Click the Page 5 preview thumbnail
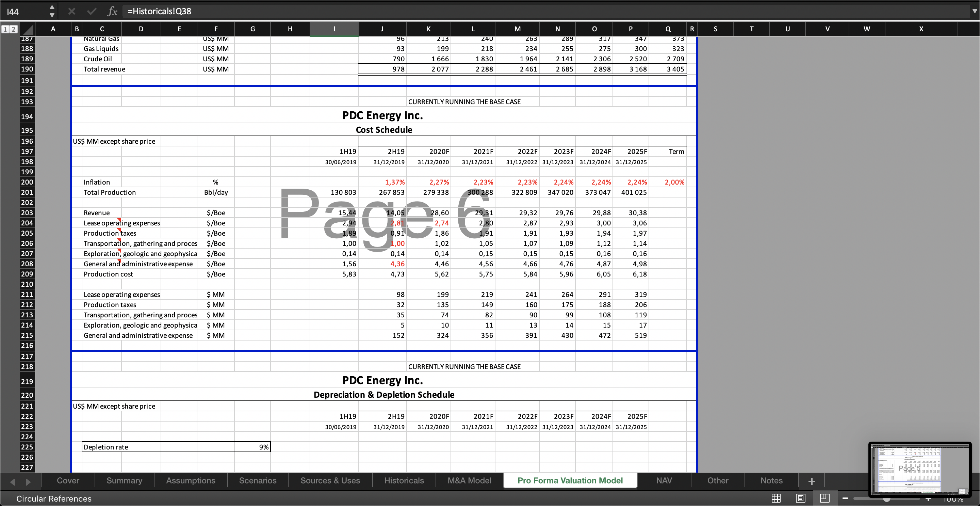This screenshot has width=980, height=506. pos(920,470)
